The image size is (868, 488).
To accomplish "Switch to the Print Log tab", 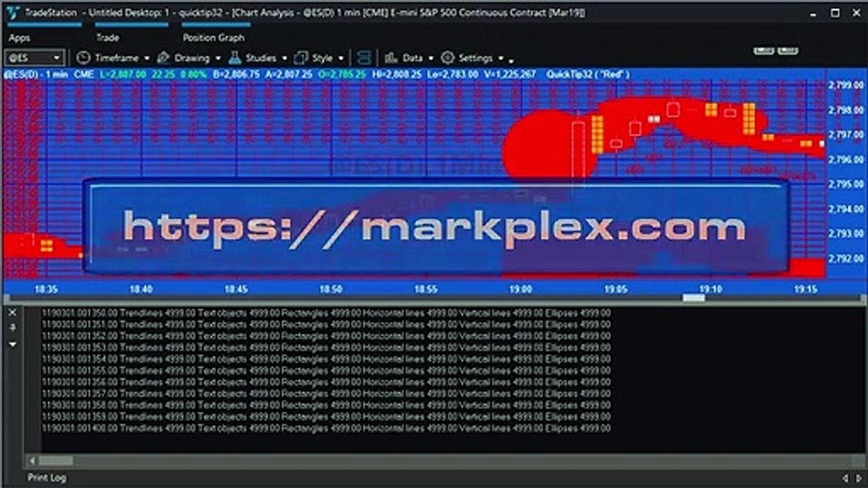I will (47, 478).
